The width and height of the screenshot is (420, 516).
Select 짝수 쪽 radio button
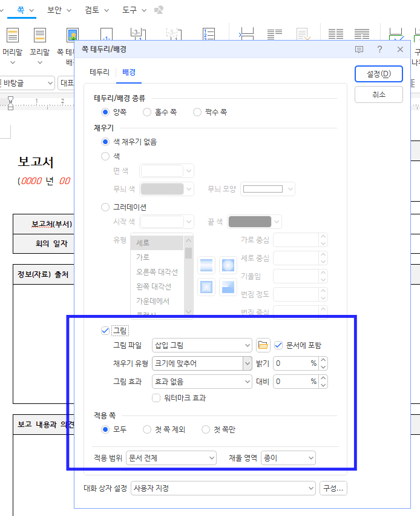click(197, 112)
